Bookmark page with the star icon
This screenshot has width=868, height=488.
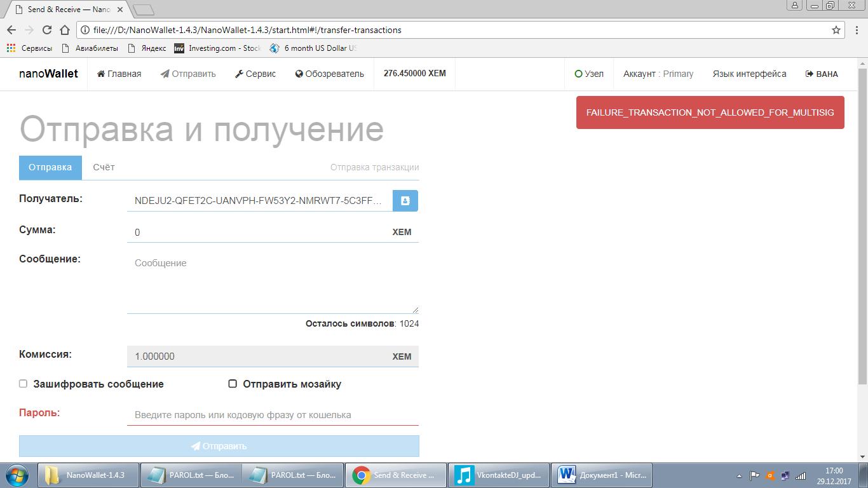(x=836, y=30)
